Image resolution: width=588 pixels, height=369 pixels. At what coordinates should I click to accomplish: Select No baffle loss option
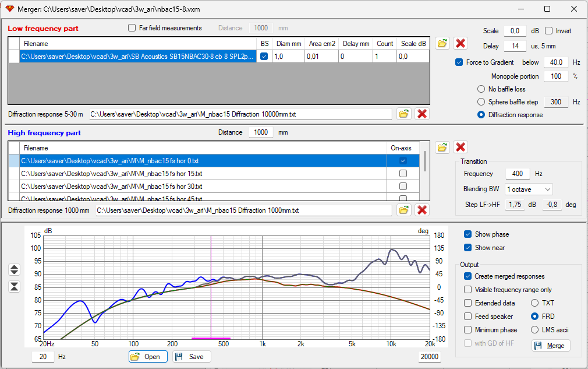pos(481,89)
